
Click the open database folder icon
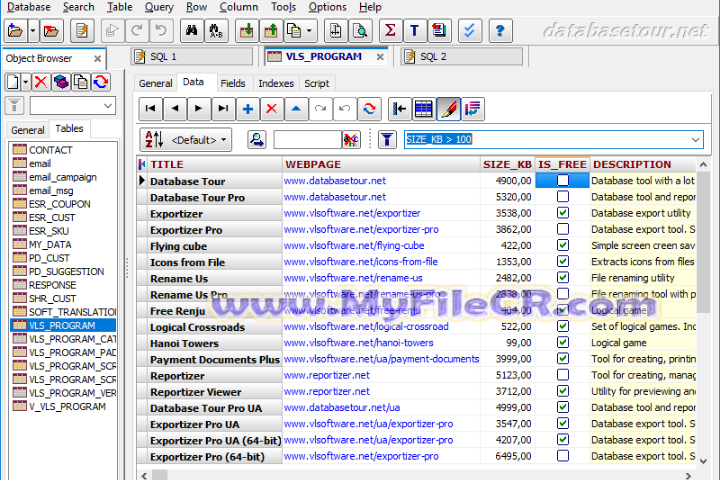[15, 31]
